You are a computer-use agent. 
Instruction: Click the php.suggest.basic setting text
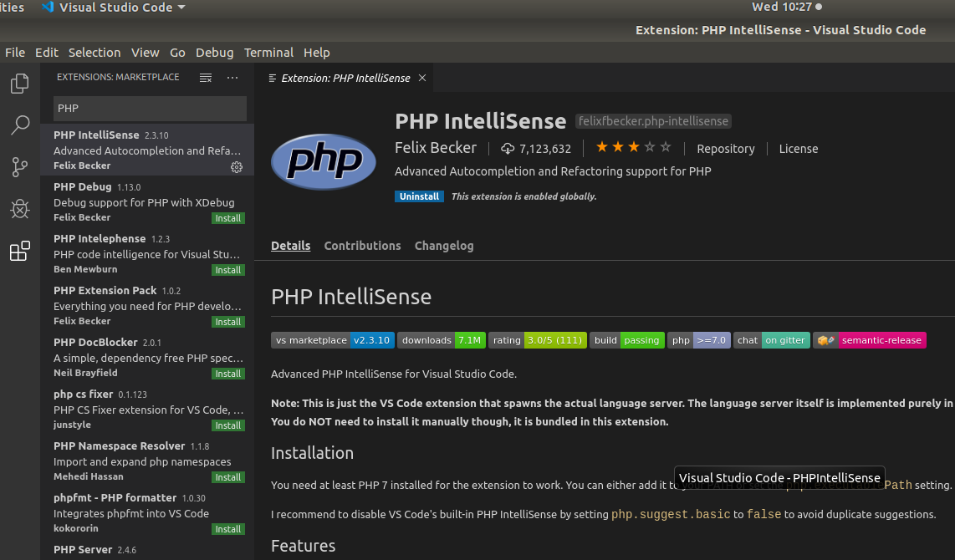click(671, 514)
